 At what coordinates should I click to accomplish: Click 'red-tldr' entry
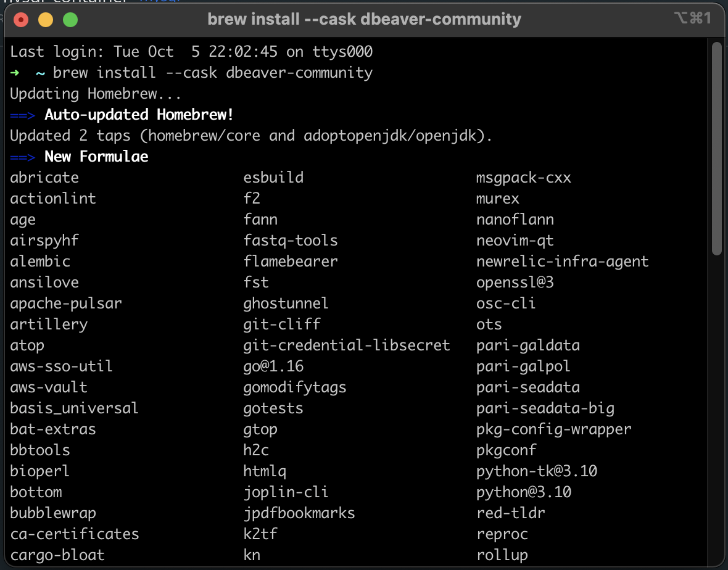pyautogui.click(x=511, y=513)
